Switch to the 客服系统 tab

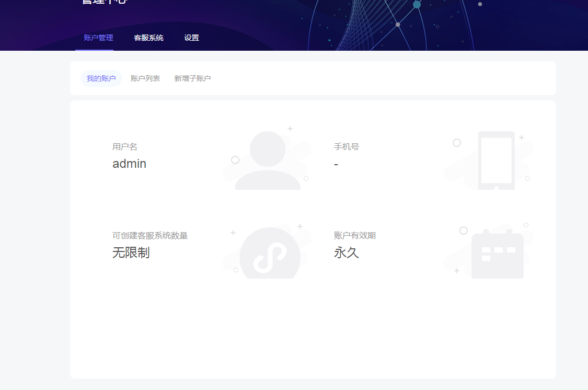point(148,38)
